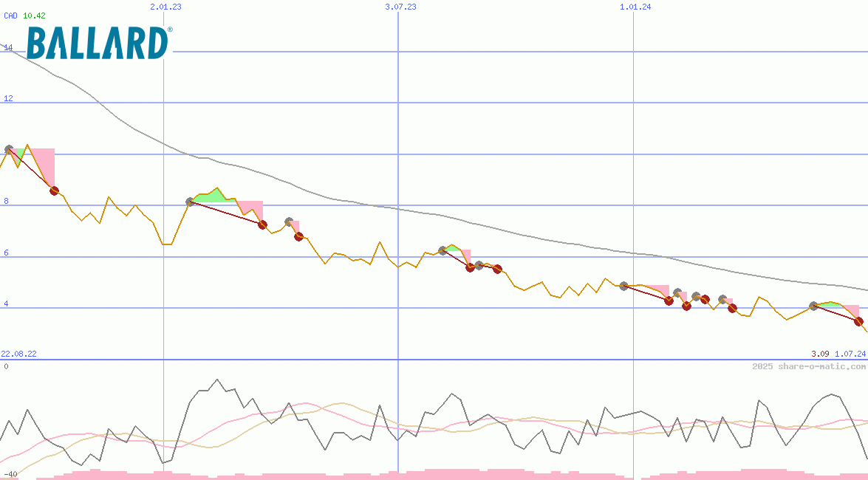Image resolution: width=868 pixels, height=480 pixels.
Task: Click the CAD currency label
Action: [x=10, y=16]
